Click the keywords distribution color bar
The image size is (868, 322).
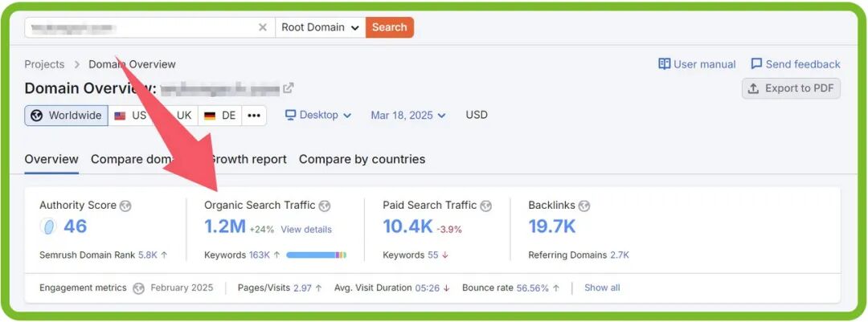click(316, 255)
